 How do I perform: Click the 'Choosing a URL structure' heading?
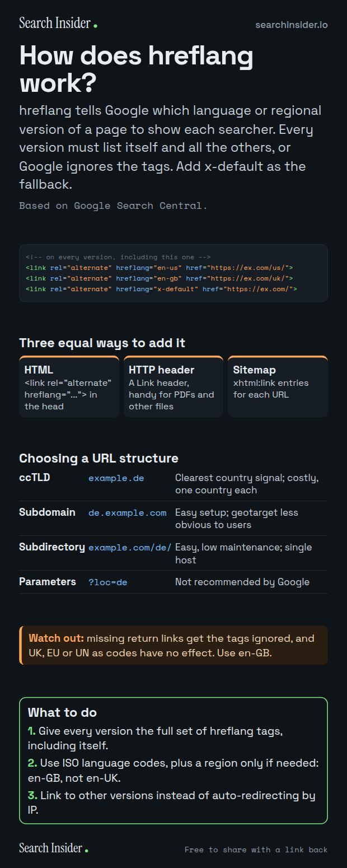point(99,458)
